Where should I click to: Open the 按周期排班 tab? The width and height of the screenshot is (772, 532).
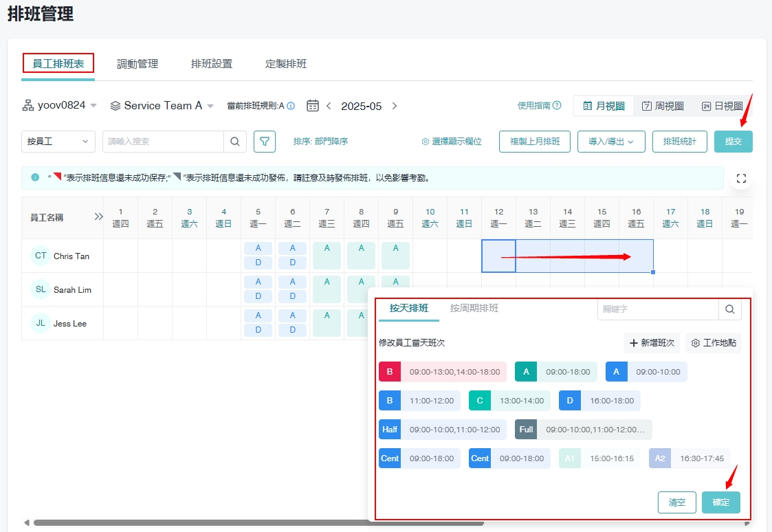pos(474,308)
